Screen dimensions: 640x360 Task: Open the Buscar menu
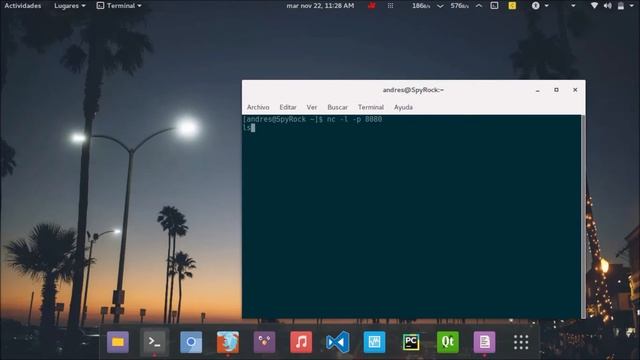click(x=338, y=107)
